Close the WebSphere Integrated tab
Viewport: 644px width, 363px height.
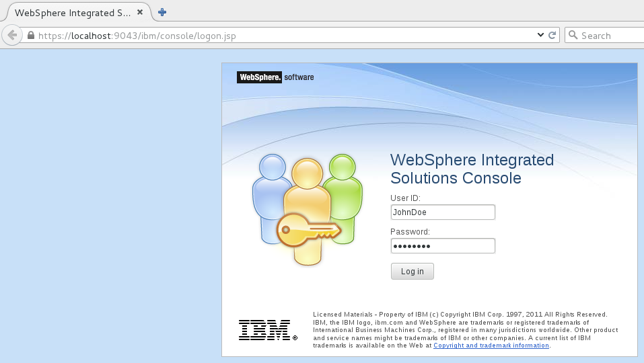(140, 12)
